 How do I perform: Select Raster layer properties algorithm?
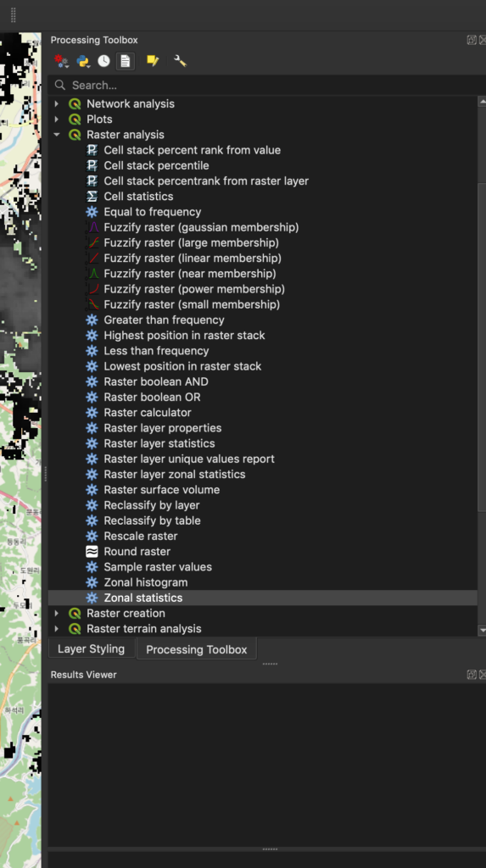tap(162, 428)
